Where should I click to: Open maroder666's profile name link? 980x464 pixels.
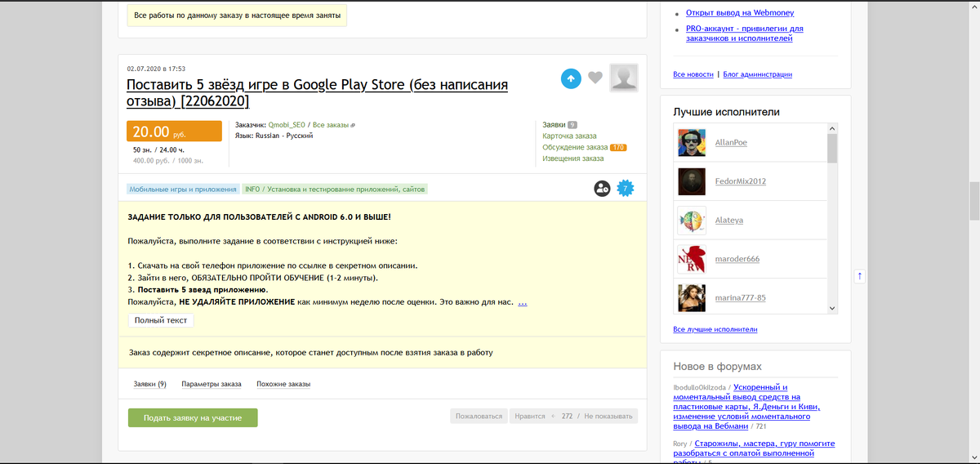click(x=737, y=259)
